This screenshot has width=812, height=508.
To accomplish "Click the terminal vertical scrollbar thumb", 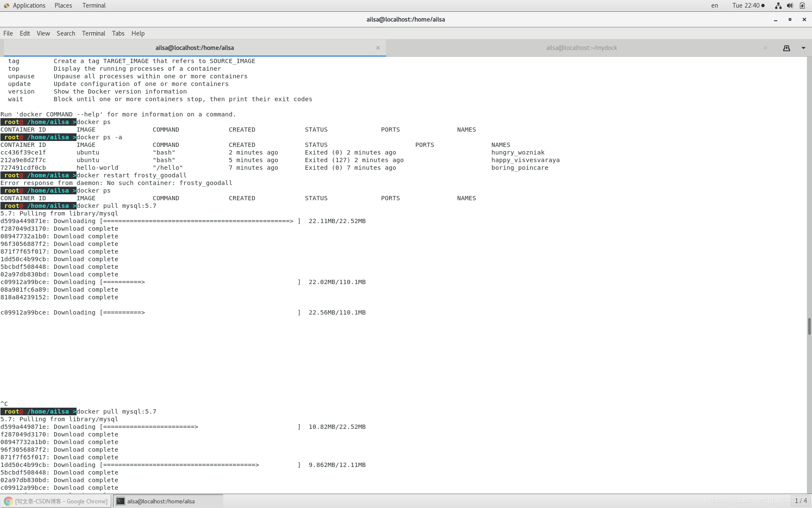I will coord(809,326).
